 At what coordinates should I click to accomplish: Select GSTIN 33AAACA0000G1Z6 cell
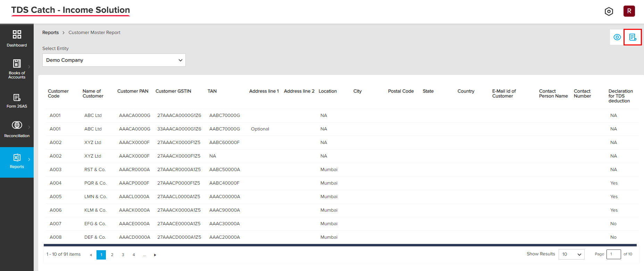coord(179,129)
